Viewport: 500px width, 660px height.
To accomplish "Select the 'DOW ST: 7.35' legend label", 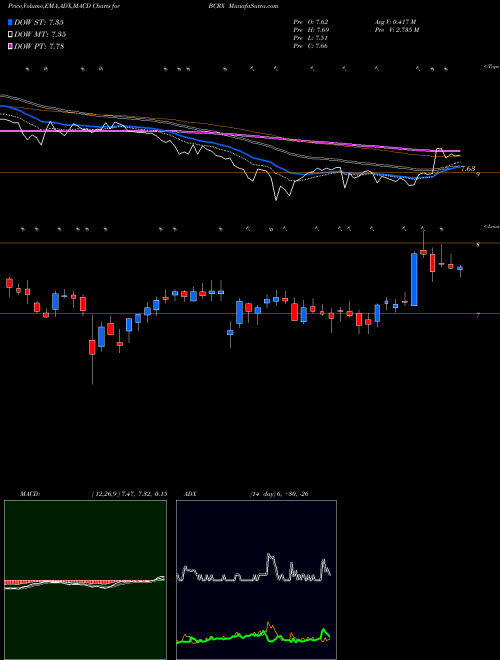I will click(x=39, y=22).
